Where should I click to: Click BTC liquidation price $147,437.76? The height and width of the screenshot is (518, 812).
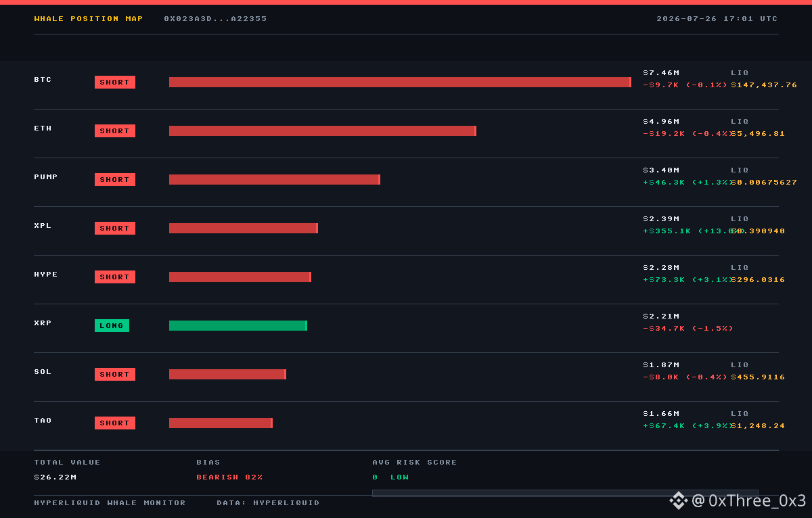pos(764,85)
